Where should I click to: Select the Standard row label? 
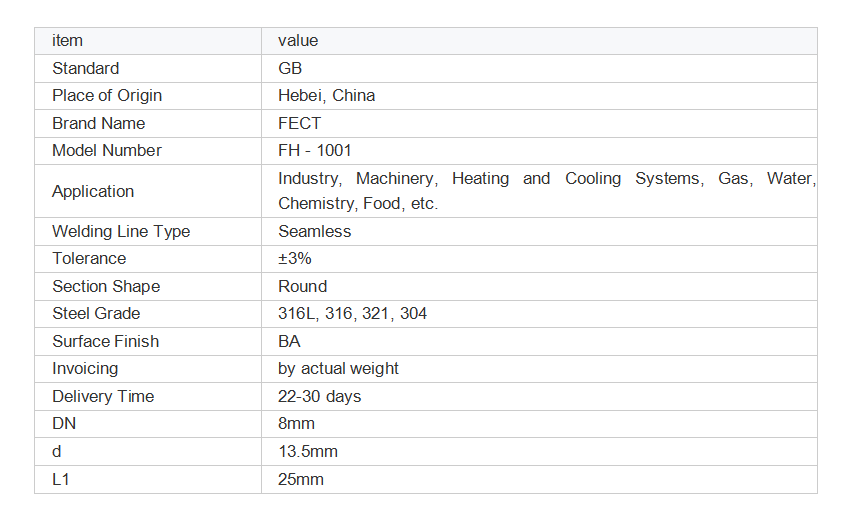point(85,69)
